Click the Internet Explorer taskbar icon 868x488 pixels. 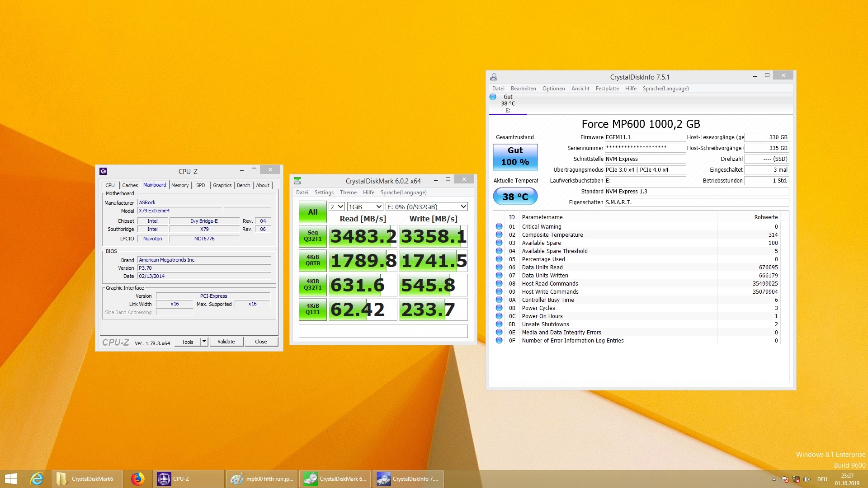coord(37,479)
